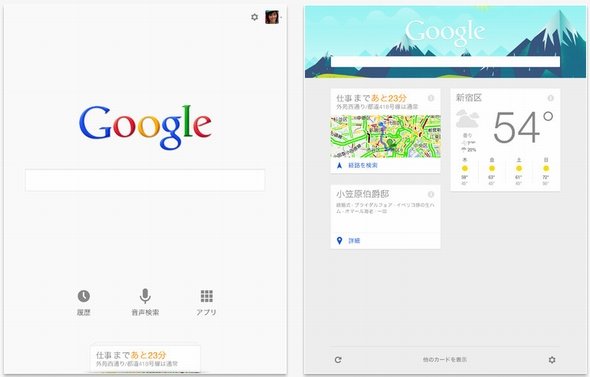Select the second forecast day sun icon
This screenshot has height=377, width=590.
(491, 168)
